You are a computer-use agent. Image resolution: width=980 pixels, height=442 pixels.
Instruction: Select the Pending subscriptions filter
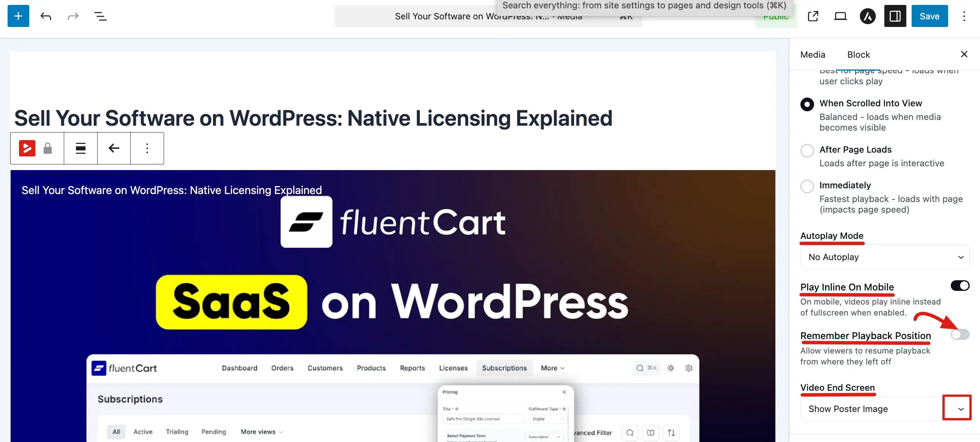click(213, 432)
